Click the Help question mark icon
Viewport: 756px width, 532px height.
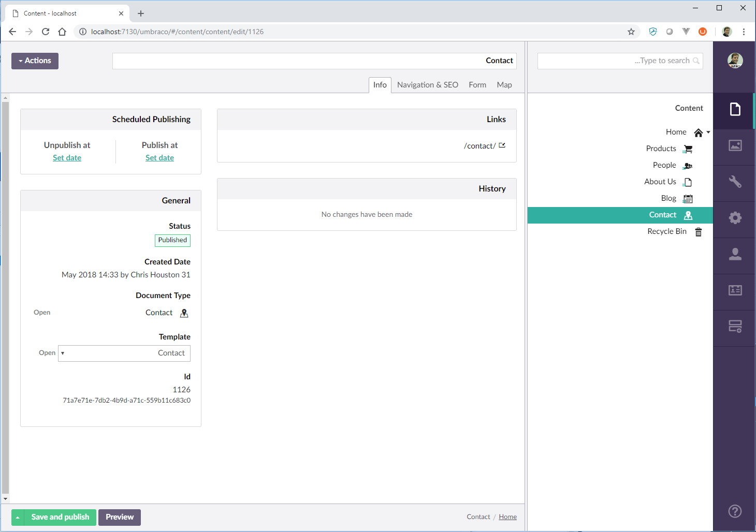(x=734, y=511)
